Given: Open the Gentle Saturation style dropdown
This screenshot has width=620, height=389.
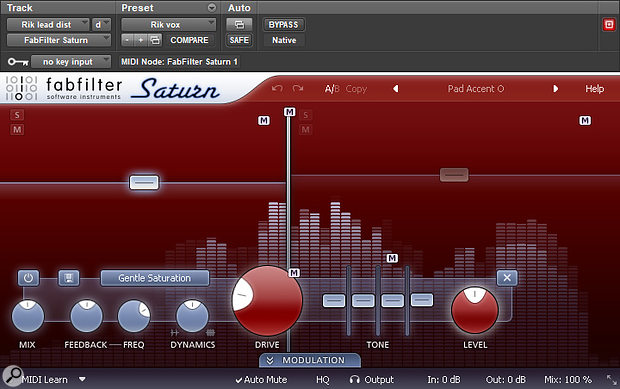Looking at the screenshot, I should [x=155, y=278].
